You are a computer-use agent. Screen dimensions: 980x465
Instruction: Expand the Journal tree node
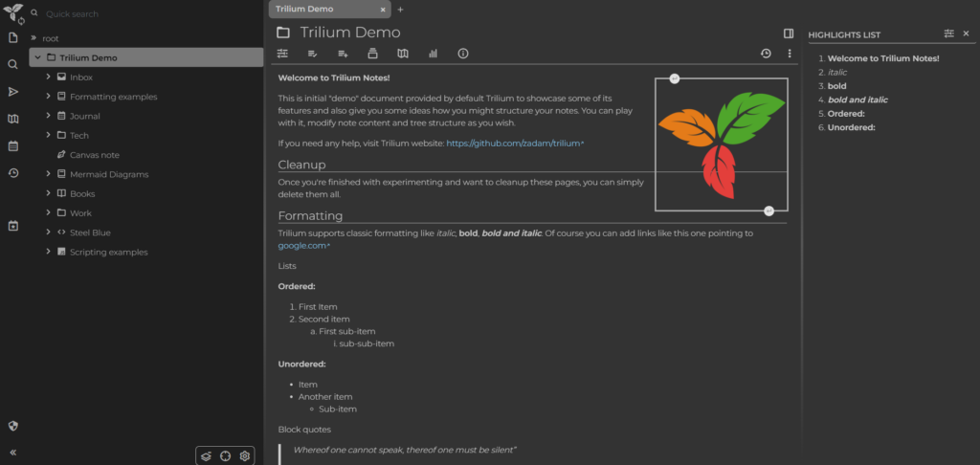48,116
